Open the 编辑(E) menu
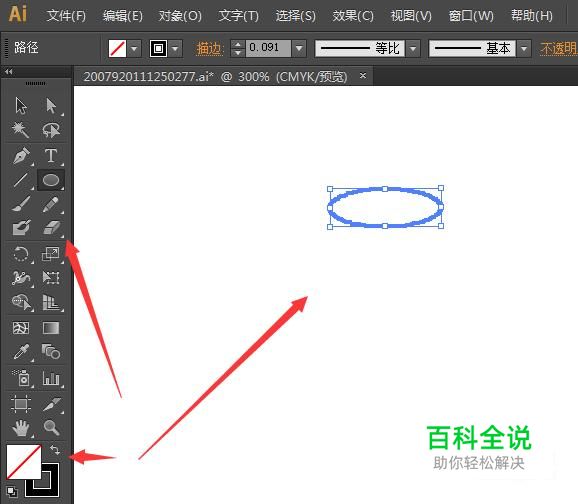Viewport: 578px width, 504px height. (123, 16)
